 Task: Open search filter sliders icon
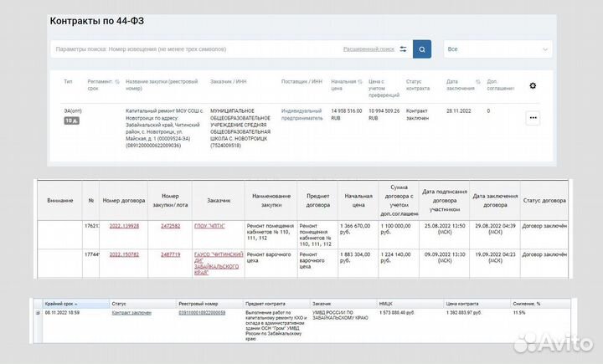click(x=403, y=49)
